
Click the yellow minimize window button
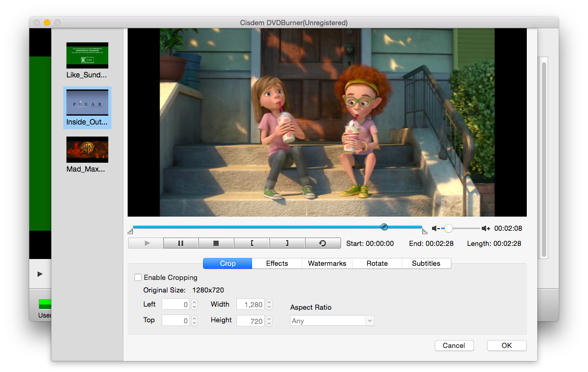(x=47, y=22)
